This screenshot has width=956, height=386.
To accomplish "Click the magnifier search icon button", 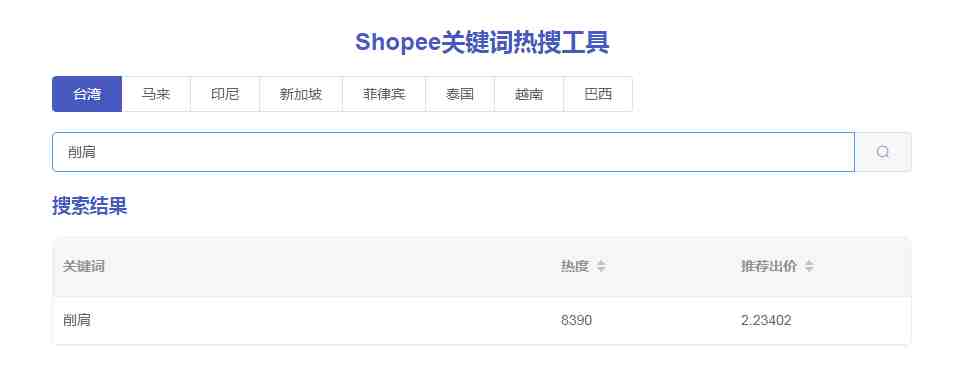I will (x=883, y=152).
